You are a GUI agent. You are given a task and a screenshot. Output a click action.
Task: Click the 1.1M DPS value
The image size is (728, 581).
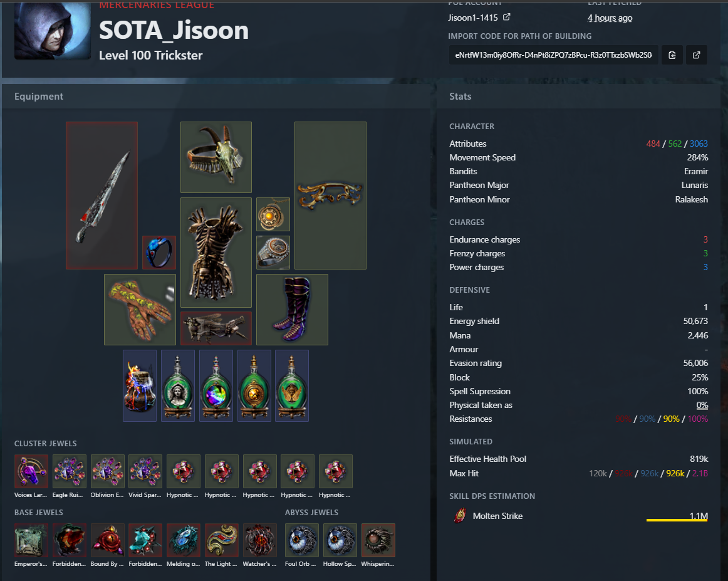699,516
